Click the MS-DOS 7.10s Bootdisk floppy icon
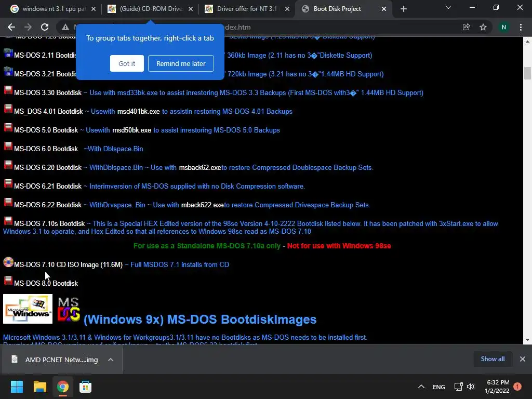This screenshot has width=532, height=399. [x=8, y=220]
